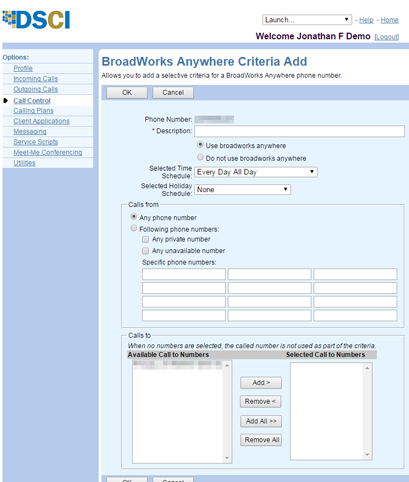409x482 pixels.
Task: Open Messaging options
Action: pyautogui.click(x=30, y=131)
